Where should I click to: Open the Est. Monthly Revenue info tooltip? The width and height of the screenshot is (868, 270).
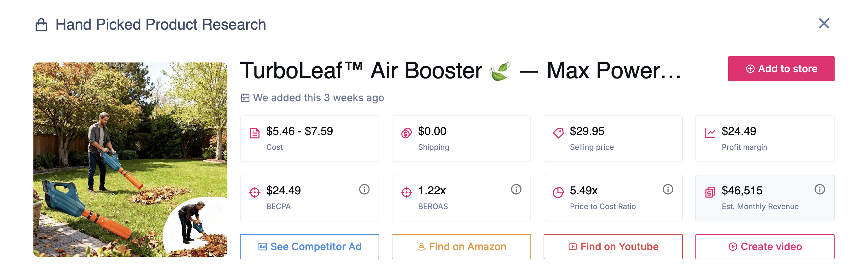coord(819,189)
